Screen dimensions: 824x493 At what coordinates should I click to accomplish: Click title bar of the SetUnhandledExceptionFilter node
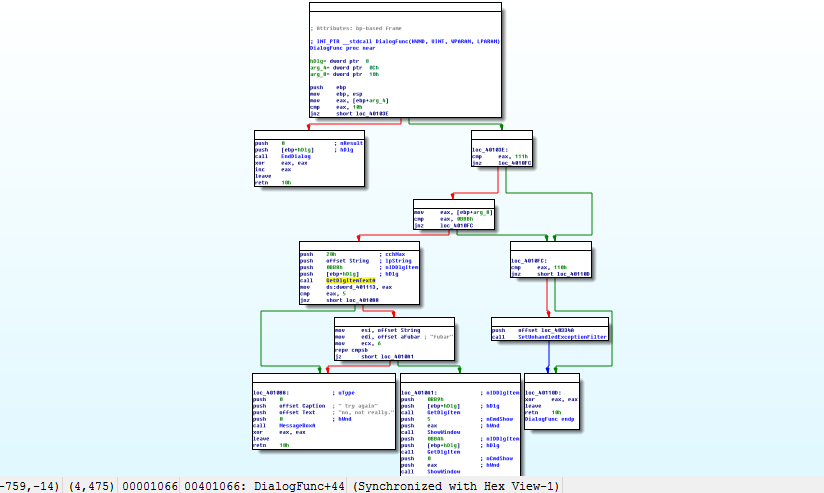pos(550,322)
